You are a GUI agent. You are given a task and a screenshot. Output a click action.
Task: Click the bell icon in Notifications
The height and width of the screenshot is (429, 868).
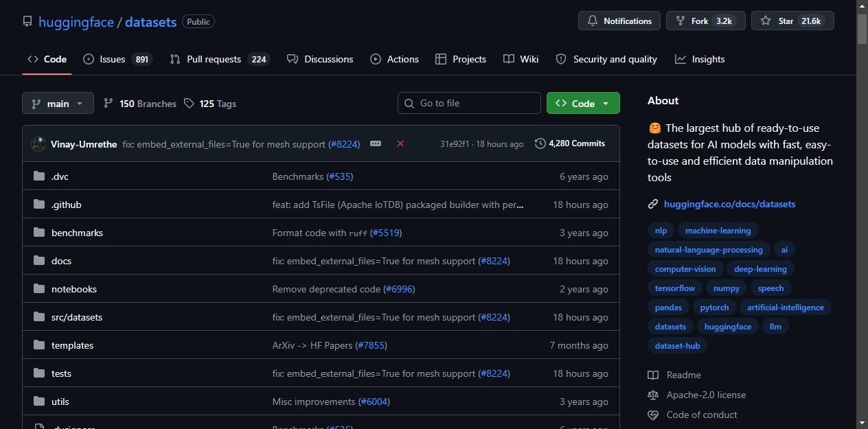coord(593,21)
